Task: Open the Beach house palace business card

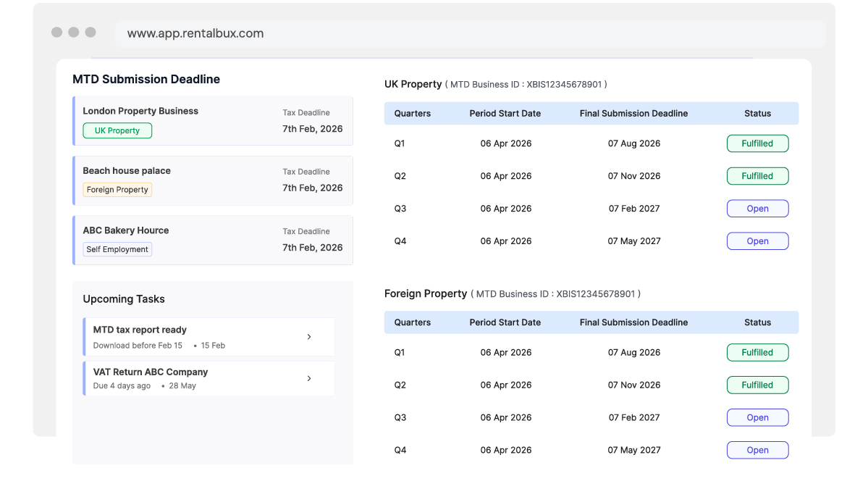Action: click(212, 180)
